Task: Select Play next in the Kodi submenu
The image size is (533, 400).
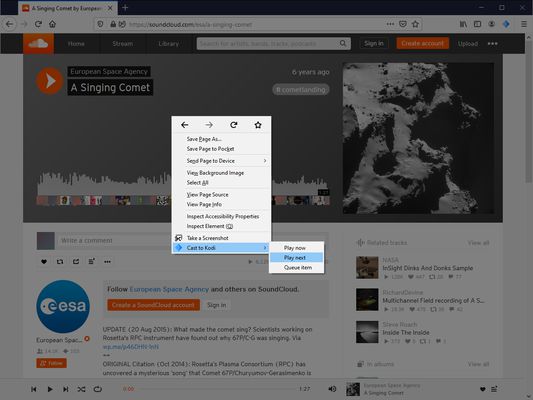Action: (x=296, y=258)
